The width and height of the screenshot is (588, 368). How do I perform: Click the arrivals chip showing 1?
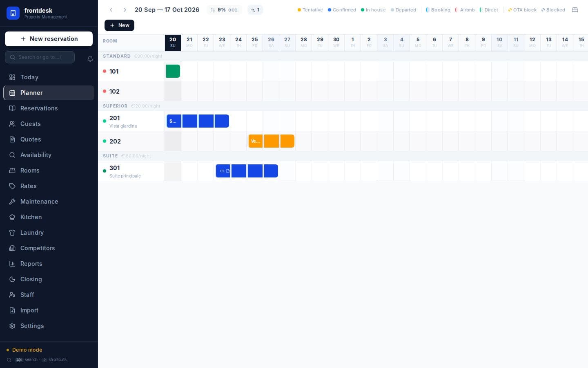pyautogui.click(x=255, y=10)
